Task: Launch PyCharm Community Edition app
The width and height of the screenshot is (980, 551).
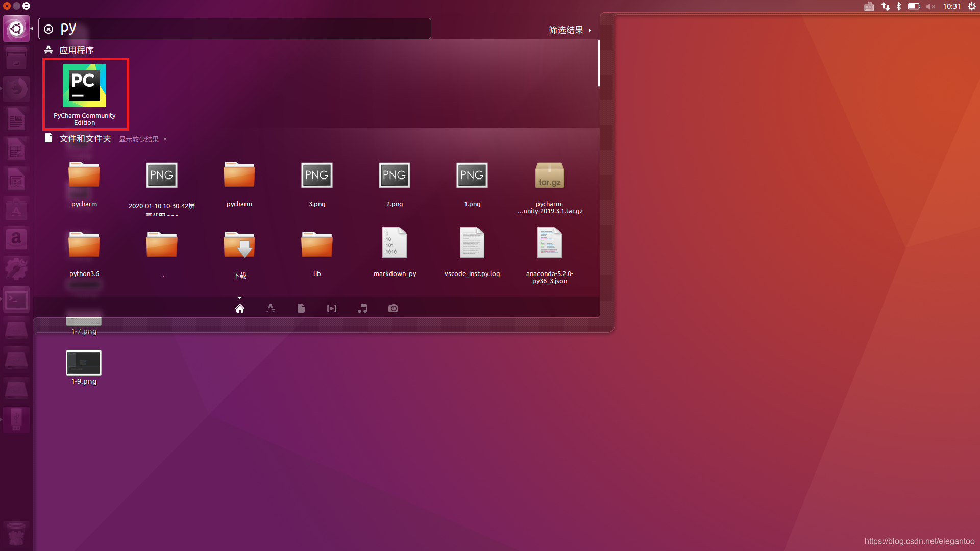Action: tap(85, 94)
